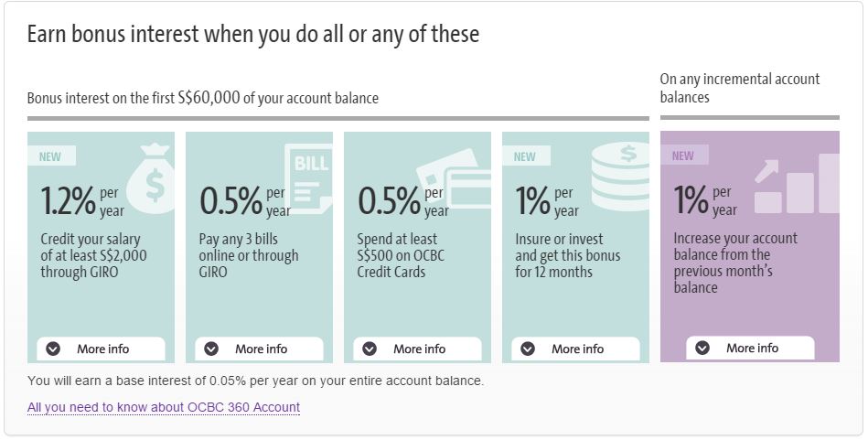Expand More info for incremental balance bonus
The height and width of the screenshot is (440, 868).
point(750,349)
